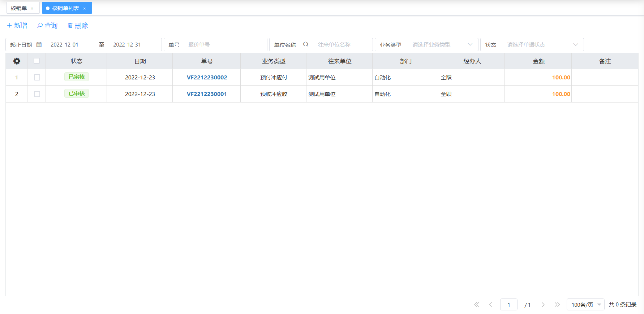The height and width of the screenshot is (314, 644).
Task: Click the 备注 column header
Action: (x=605, y=61)
